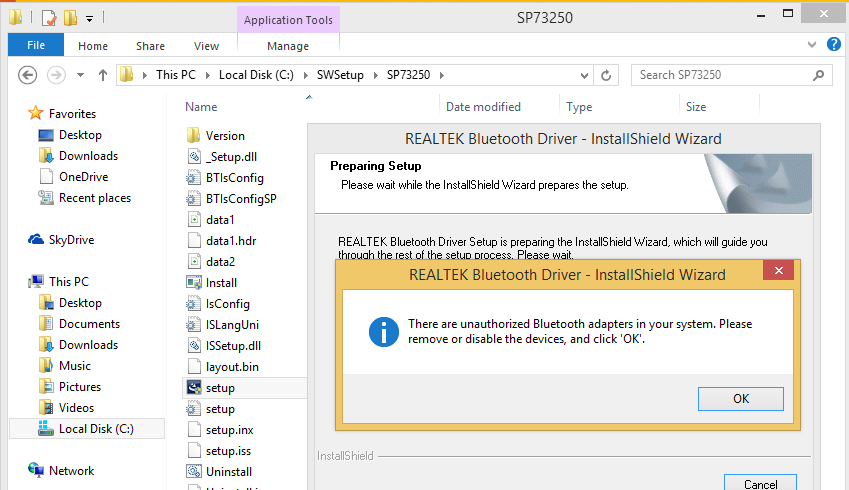This screenshot has height=490, width=849.
Task: Click This PC in the address breadcrumb
Action: click(175, 75)
